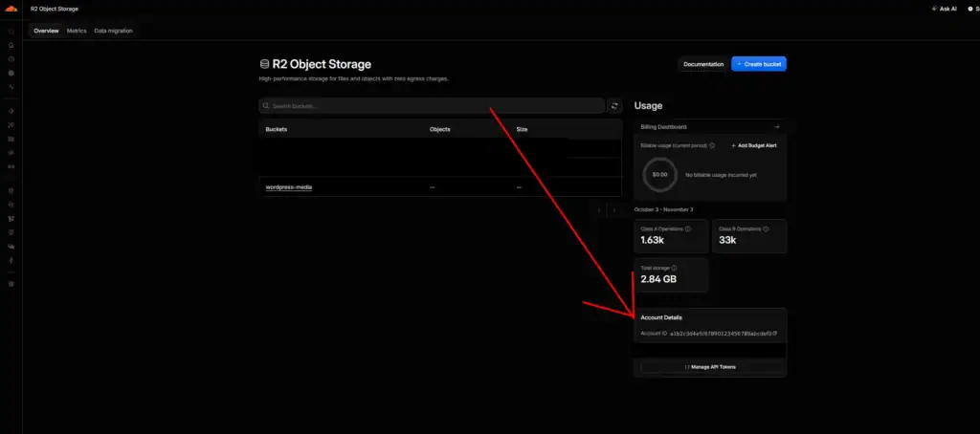
Task: Select the 2.84 GB storage value
Action: [x=658, y=280]
